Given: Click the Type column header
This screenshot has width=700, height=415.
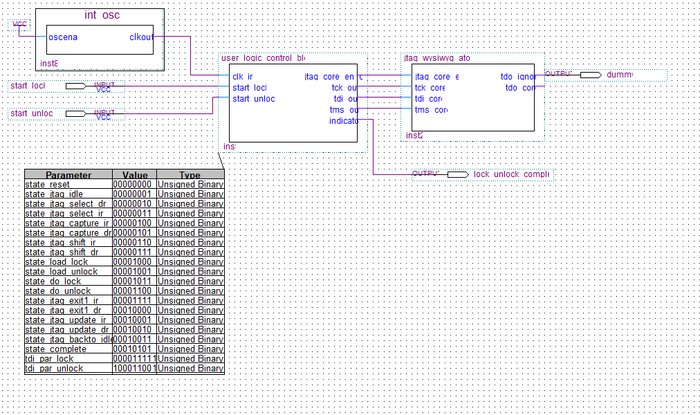Looking at the screenshot, I should pyautogui.click(x=190, y=174).
